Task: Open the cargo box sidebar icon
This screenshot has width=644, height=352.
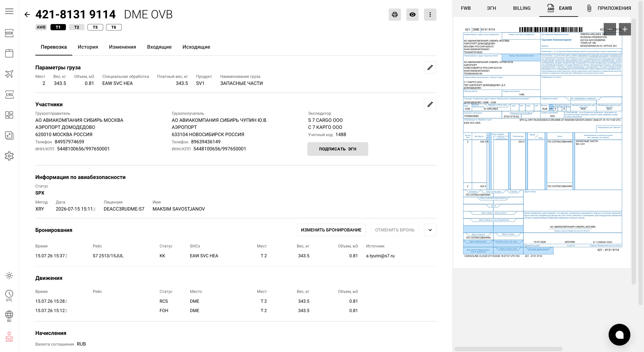Action: (x=9, y=53)
